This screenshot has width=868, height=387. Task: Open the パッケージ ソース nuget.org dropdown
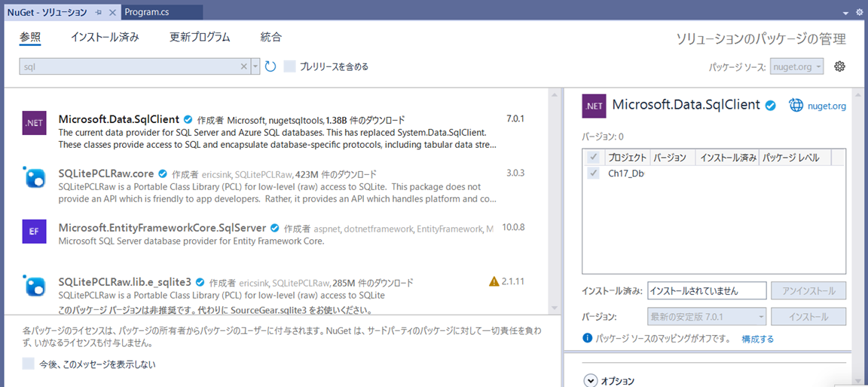click(796, 66)
